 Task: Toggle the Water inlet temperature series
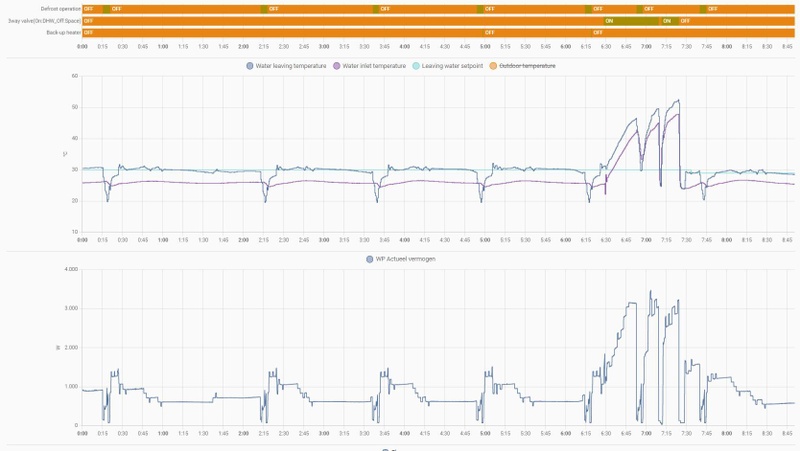tap(369, 66)
